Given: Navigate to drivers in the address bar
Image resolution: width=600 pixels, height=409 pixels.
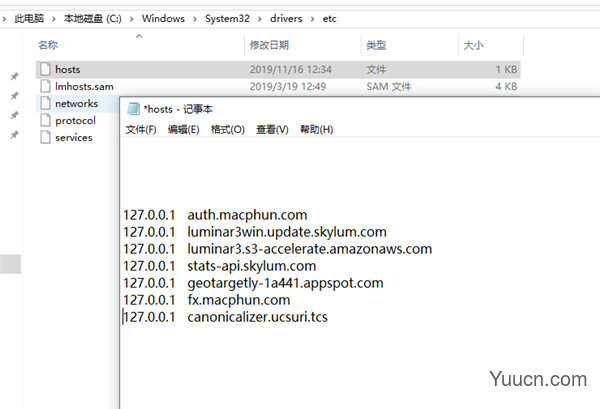Looking at the screenshot, I should pos(286,18).
